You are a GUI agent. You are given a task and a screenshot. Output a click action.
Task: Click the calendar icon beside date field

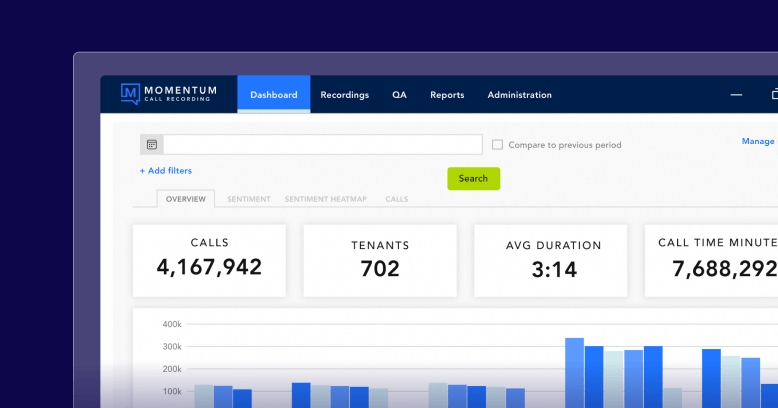coord(152,144)
